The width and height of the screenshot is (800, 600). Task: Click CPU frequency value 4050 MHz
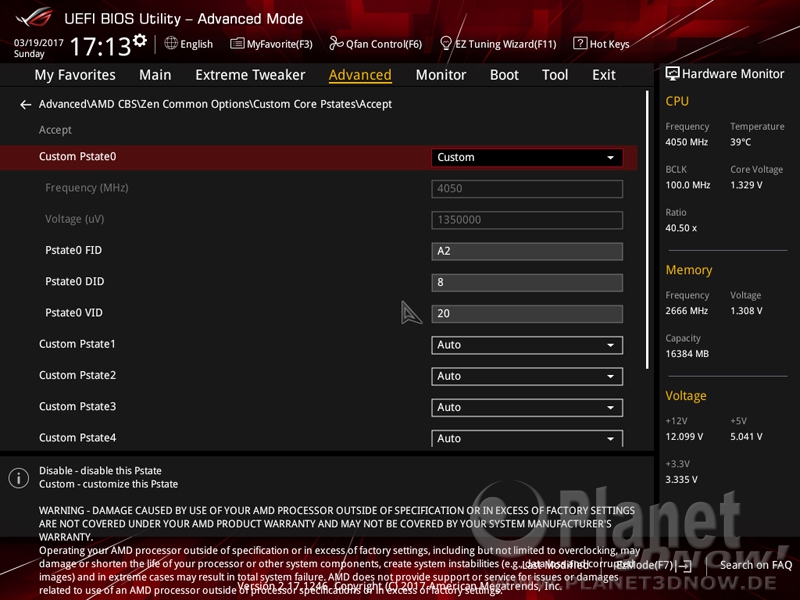point(686,142)
